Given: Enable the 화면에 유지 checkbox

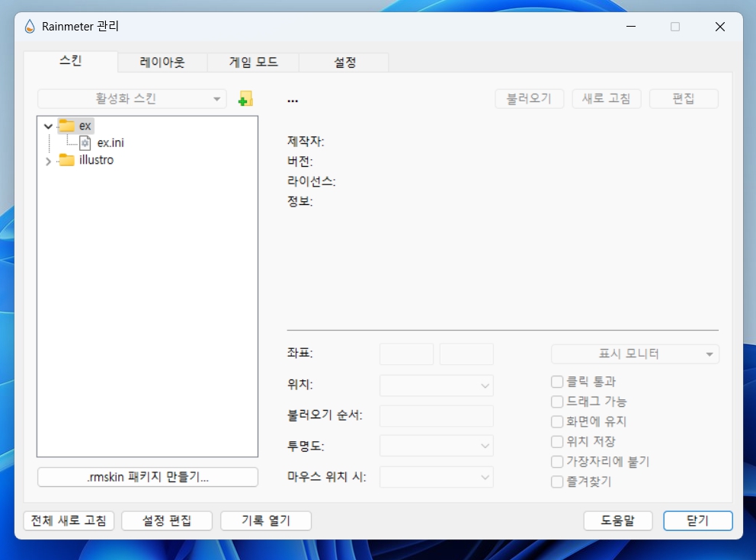Looking at the screenshot, I should pyautogui.click(x=557, y=421).
